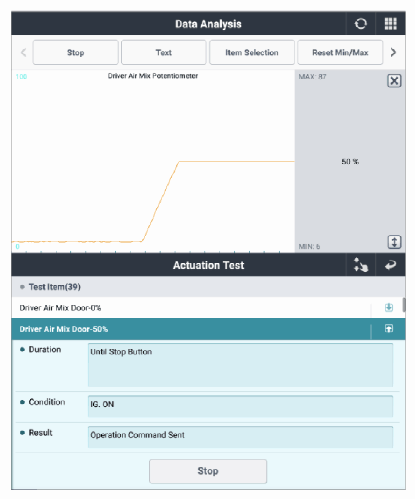The height and width of the screenshot is (499, 415).
Task: Stop the actuation test at the bottom
Action: [x=208, y=471]
